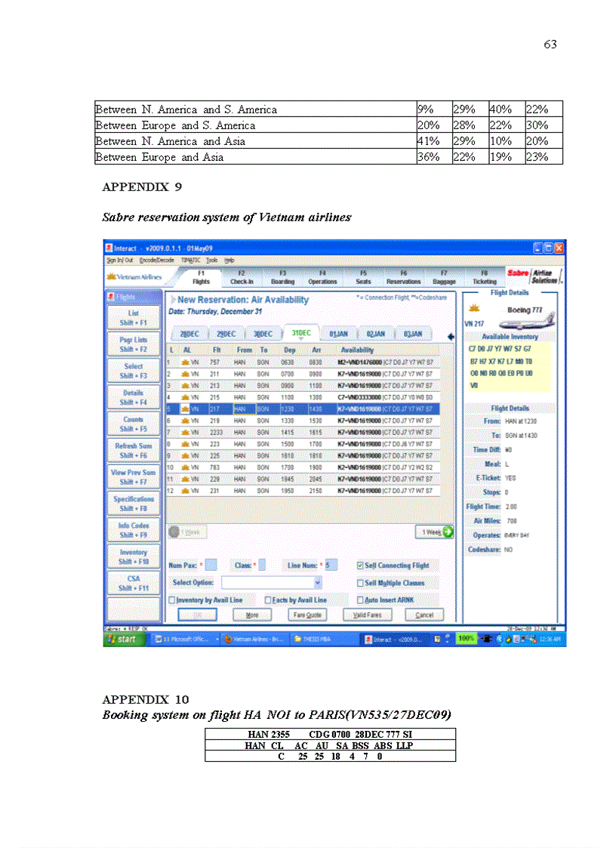Click the Fare Quote button

coord(308,615)
